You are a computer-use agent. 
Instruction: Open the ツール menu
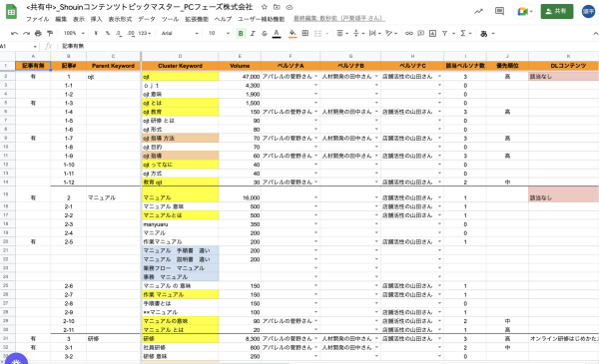click(170, 19)
